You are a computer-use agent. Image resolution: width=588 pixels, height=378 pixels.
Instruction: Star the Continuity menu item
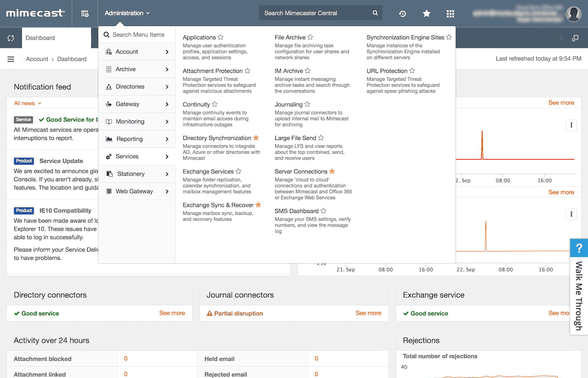click(x=215, y=104)
